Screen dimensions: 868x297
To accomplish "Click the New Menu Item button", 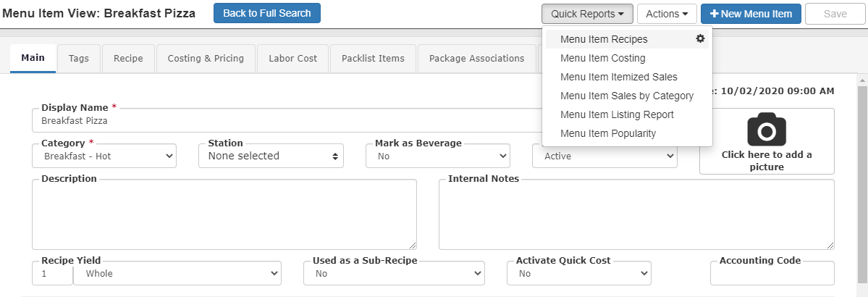I will click(x=751, y=14).
